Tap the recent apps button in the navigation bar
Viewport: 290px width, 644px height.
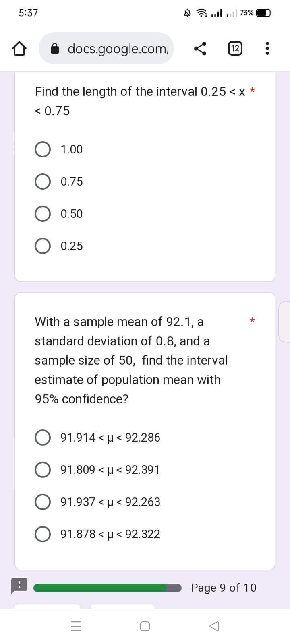[x=76, y=626]
